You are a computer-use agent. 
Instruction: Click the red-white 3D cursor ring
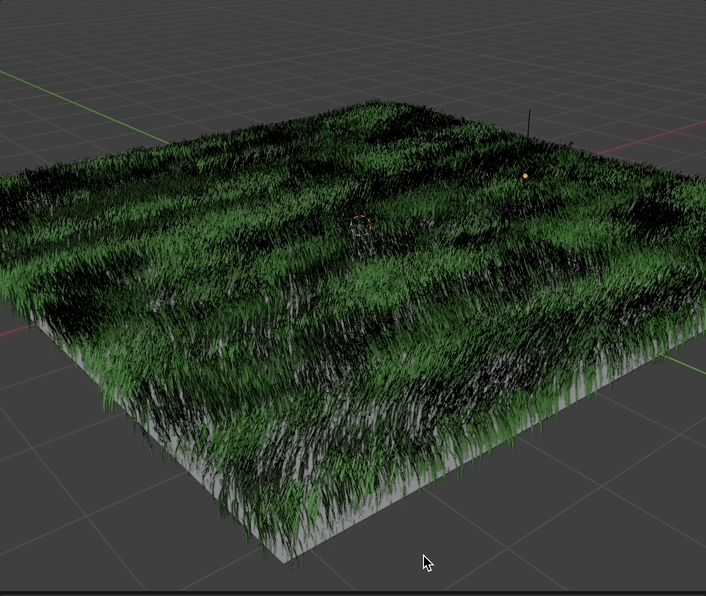pos(361,226)
